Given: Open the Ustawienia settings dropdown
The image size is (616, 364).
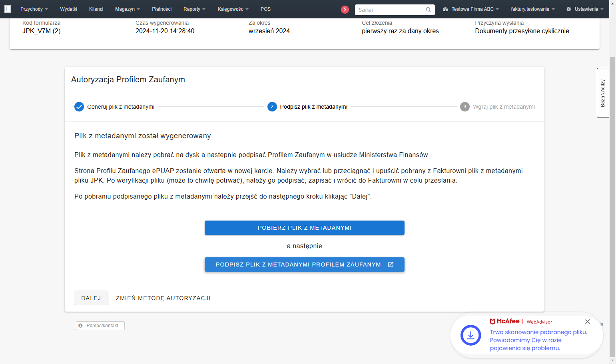Looking at the screenshot, I should pyautogui.click(x=585, y=9).
